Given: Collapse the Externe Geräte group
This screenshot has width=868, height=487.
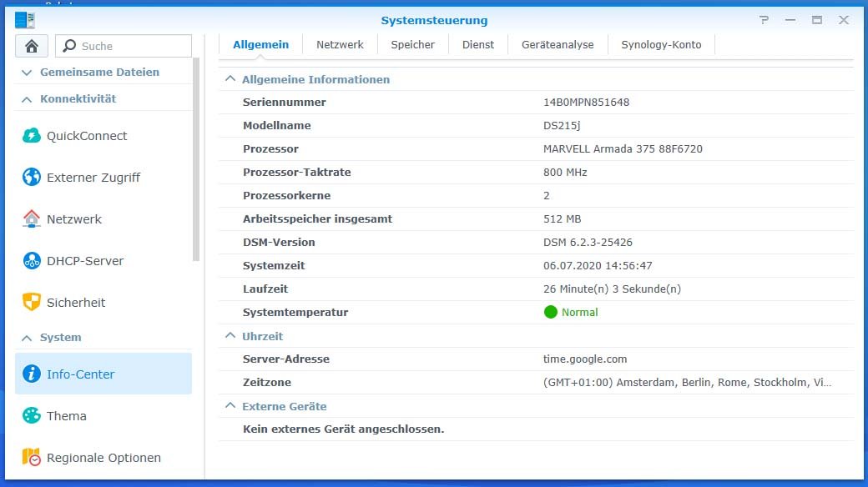Looking at the screenshot, I should (x=230, y=406).
